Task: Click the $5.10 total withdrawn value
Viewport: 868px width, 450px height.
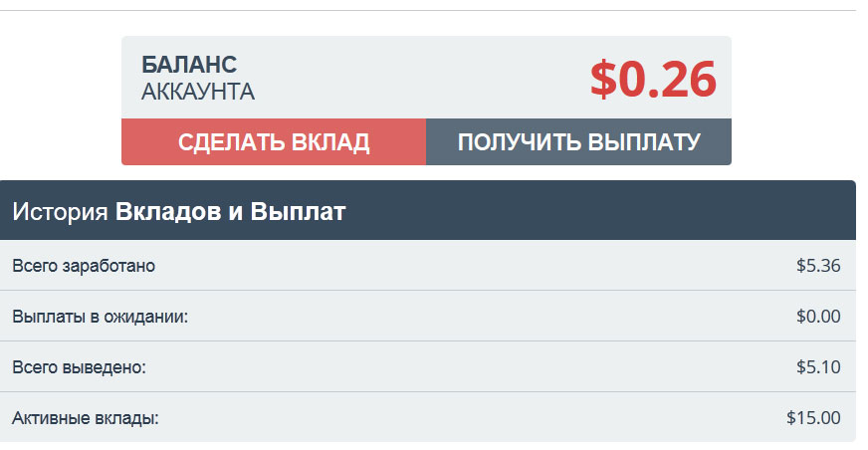Action: 818,367
